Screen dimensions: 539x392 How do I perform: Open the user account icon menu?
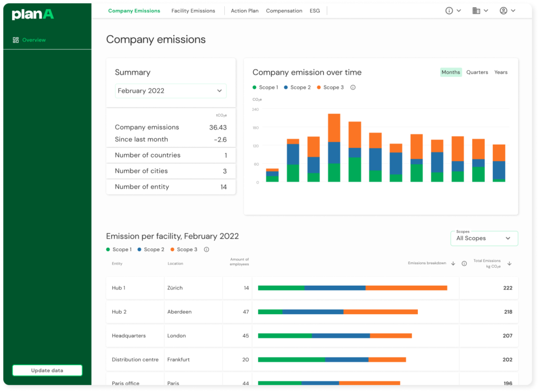(x=503, y=11)
